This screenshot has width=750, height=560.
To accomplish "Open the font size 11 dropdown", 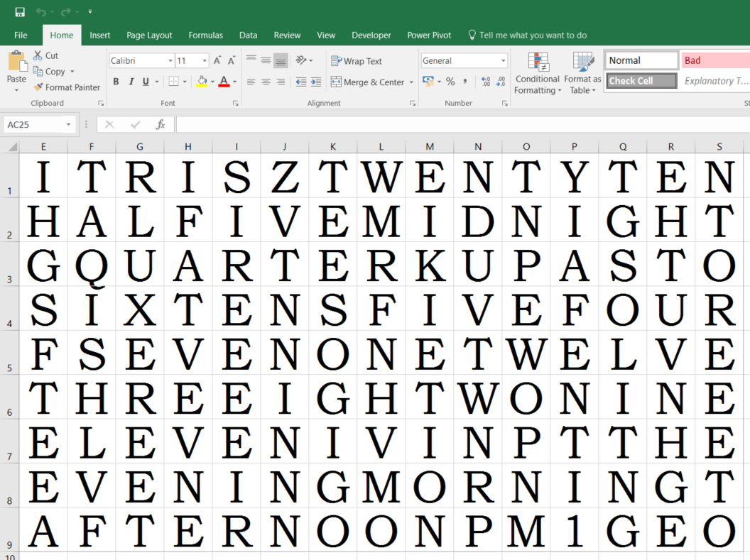I will tap(205, 60).
